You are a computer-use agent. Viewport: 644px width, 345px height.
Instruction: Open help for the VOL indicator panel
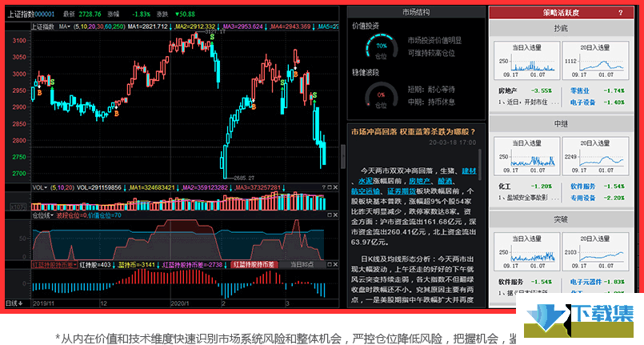tap(324, 187)
